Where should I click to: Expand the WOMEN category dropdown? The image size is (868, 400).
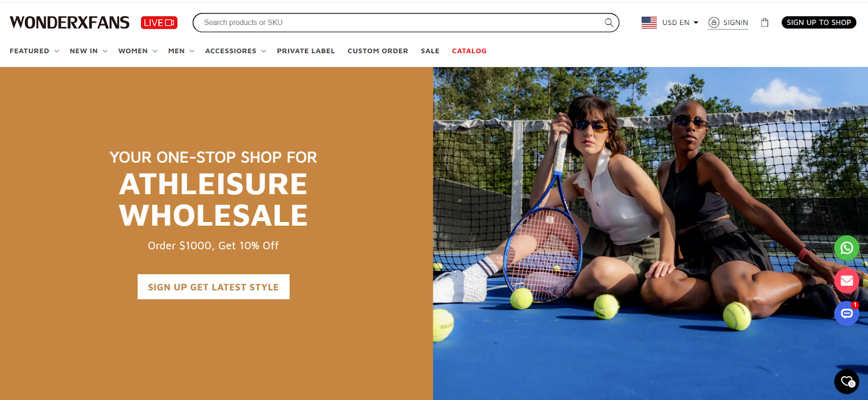tap(138, 51)
